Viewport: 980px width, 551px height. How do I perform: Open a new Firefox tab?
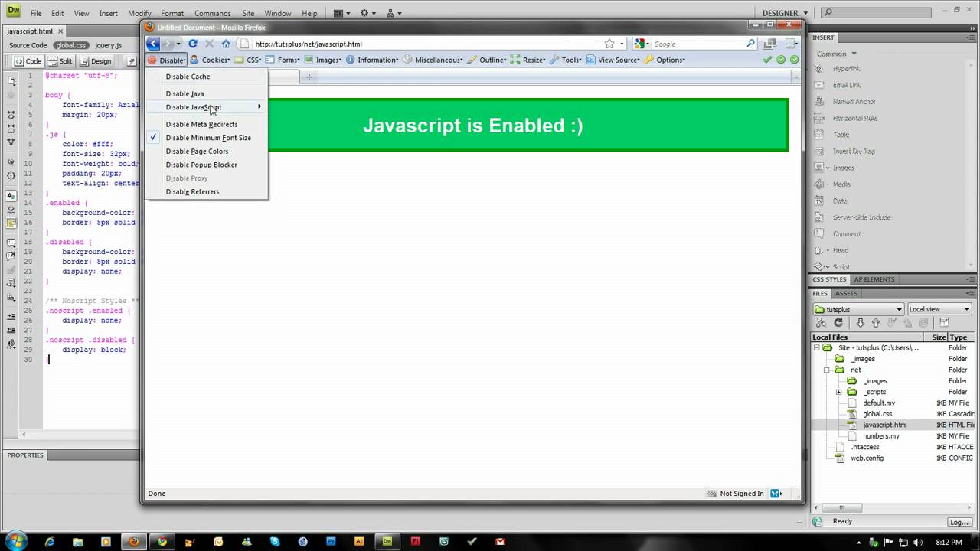pos(309,77)
